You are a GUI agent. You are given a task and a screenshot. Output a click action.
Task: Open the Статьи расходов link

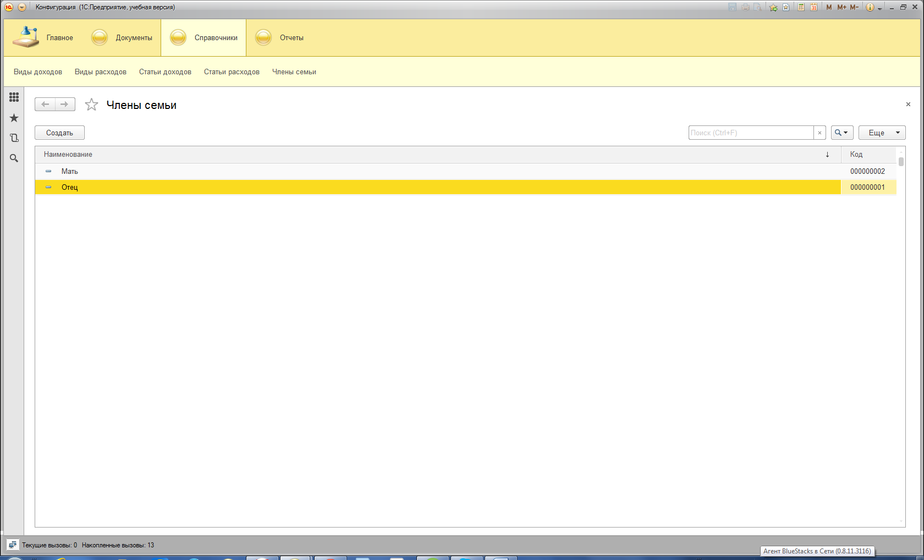(232, 72)
